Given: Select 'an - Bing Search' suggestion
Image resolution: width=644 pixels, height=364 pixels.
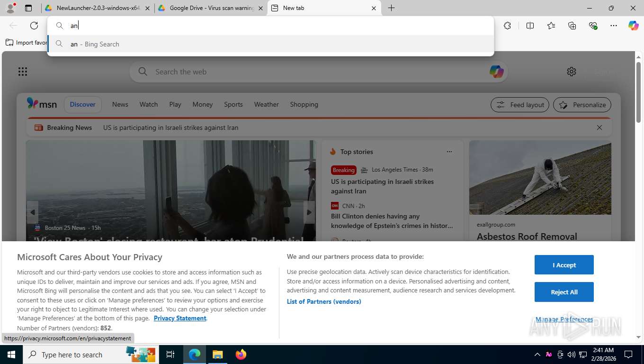Looking at the screenshot, I should (x=270, y=44).
